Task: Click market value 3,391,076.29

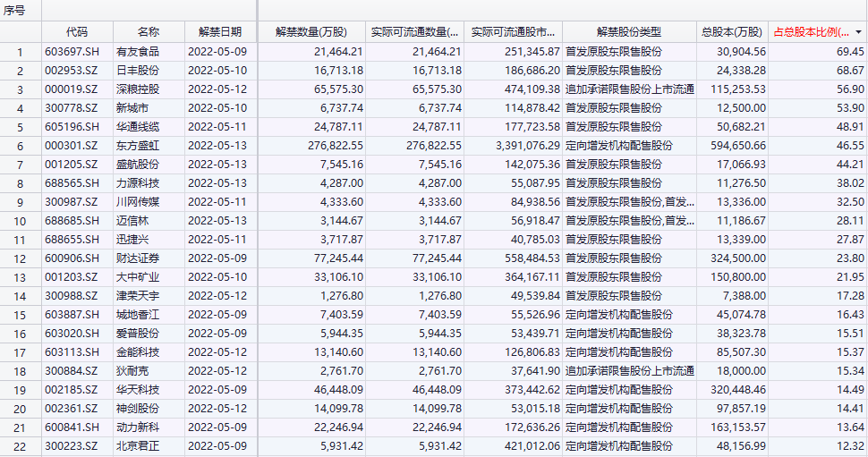Action: pos(528,146)
